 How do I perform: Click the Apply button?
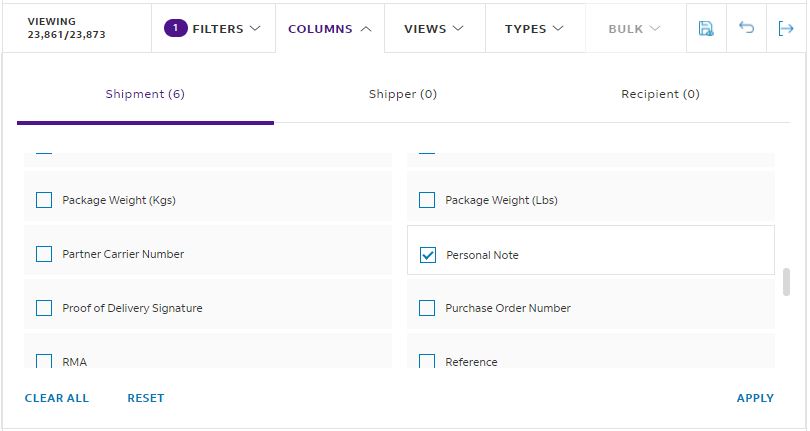click(x=755, y=398)
